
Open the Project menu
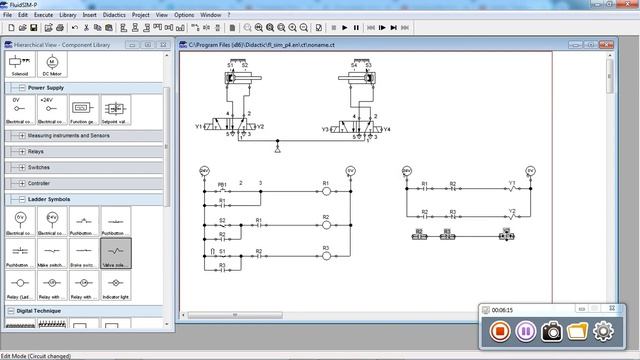click(x=140, y=15)
